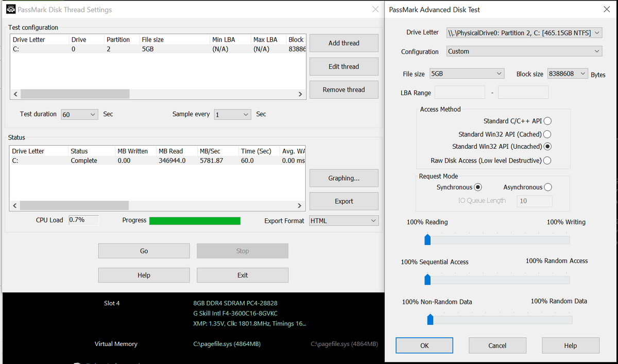Screen dimensions: 618x364
Task: Select Standard Win32 API (Cached) option
Action: click(547, 134)
